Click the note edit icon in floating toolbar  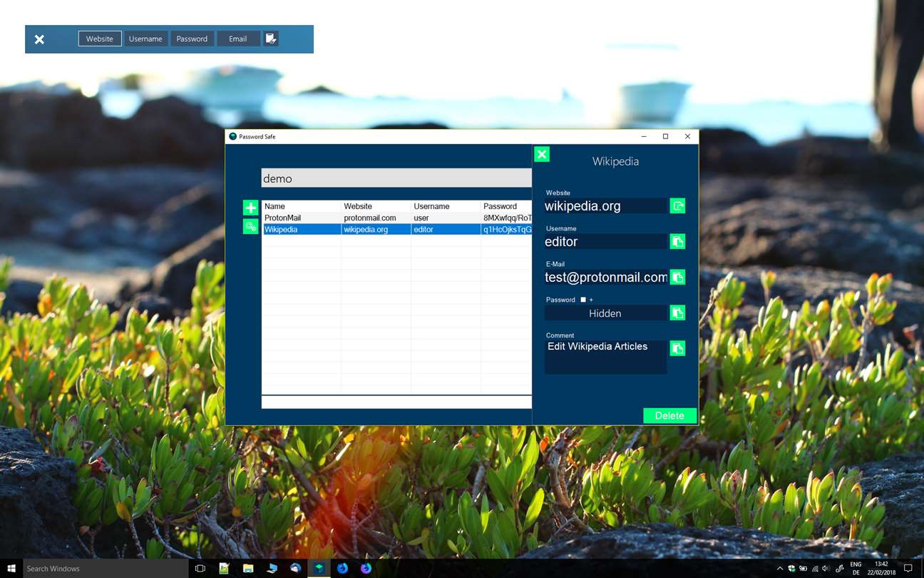(271, 39)
